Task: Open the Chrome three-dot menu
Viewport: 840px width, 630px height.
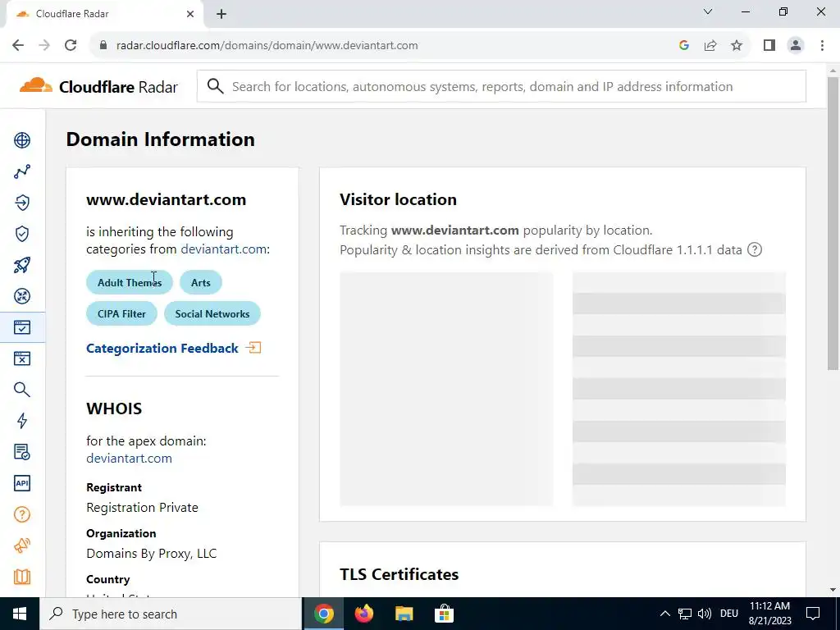Action: [822, 46]
